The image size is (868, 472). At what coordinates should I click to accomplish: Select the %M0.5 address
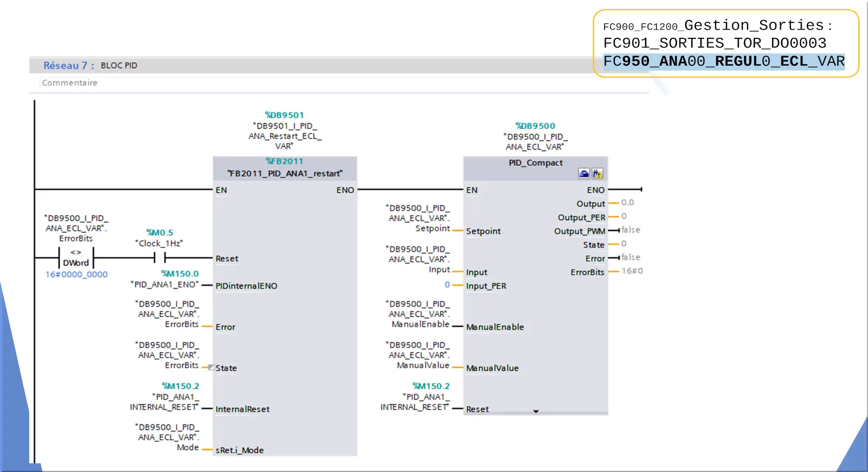(160, 232)
